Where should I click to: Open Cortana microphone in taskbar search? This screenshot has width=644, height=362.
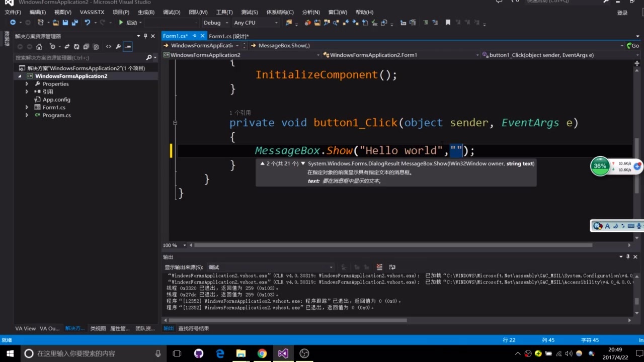point(158,353)
